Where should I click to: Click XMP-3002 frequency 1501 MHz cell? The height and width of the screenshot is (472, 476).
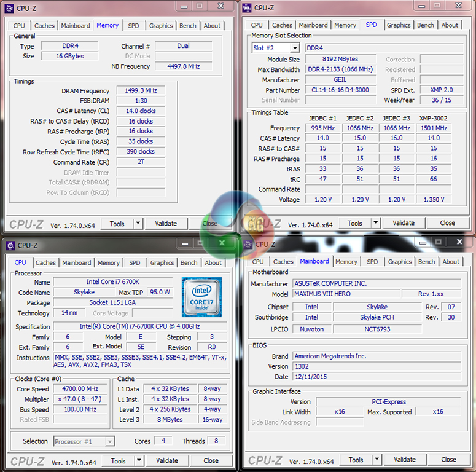click(x=434, y=128)
